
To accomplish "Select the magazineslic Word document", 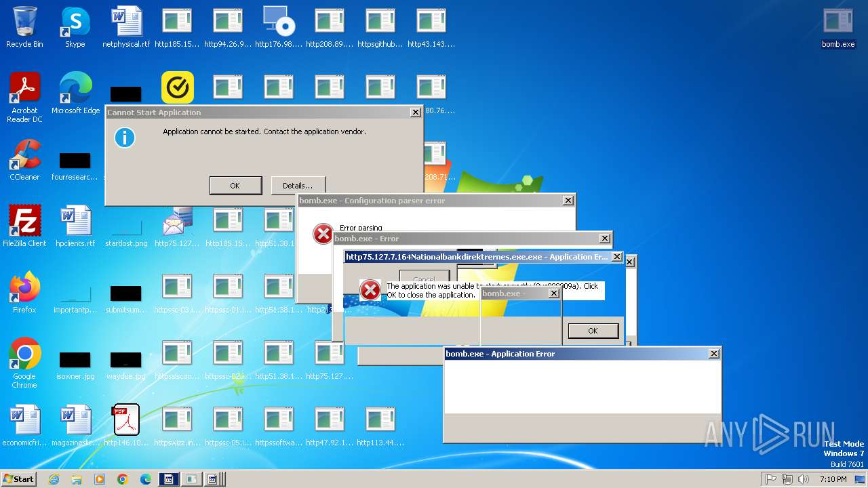I will coord(75,426).
